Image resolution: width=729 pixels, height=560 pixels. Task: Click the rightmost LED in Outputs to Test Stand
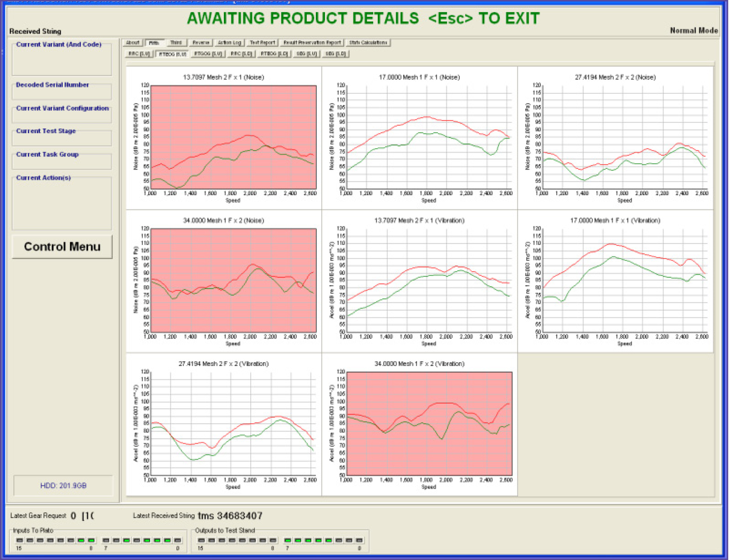[x=359, y=540]
